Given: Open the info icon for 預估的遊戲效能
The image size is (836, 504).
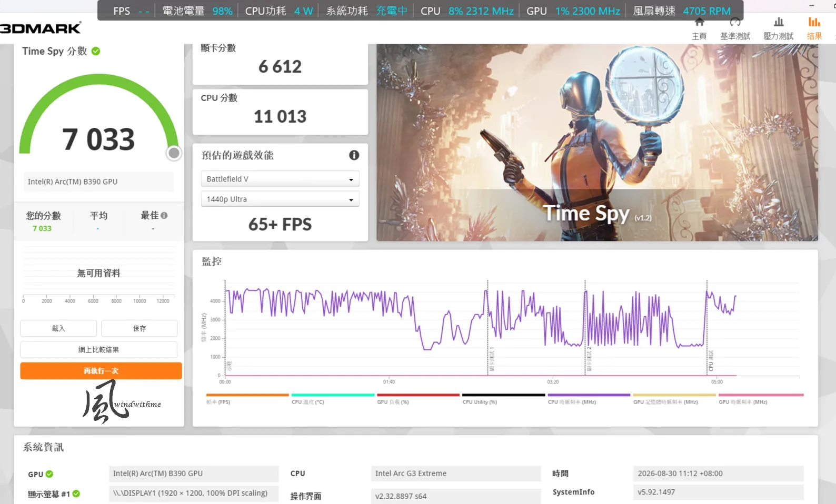Looking at the screenshot, I should 354,155.
